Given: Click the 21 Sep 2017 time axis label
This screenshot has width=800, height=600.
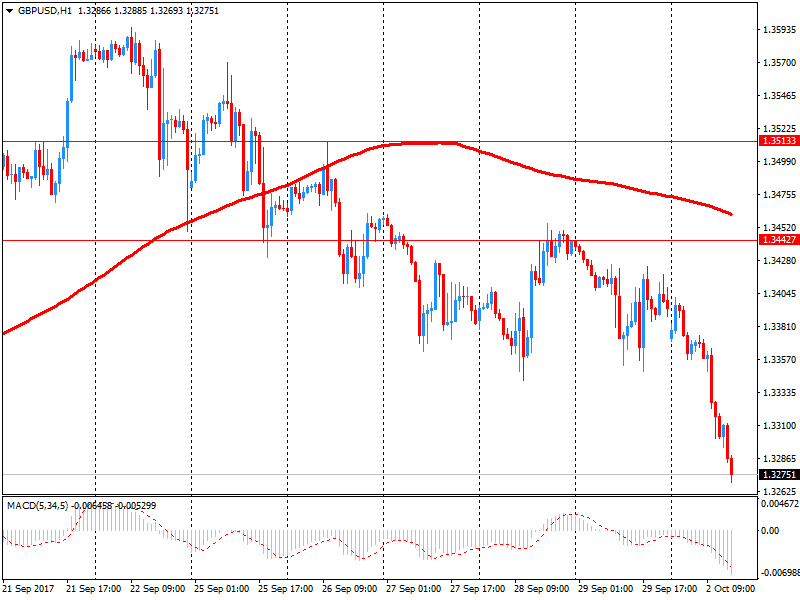Looking at the screenshot, I should tap(28, 589).
